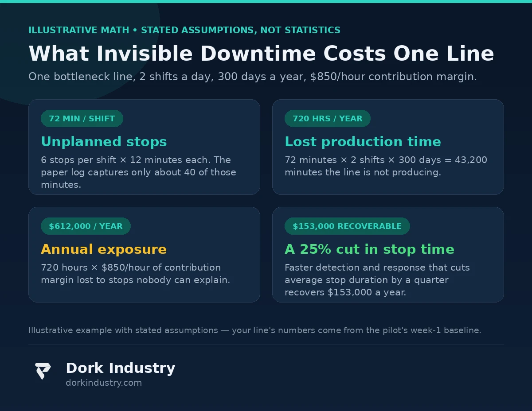Click the Lost production time heading

[x=363, y=142]
